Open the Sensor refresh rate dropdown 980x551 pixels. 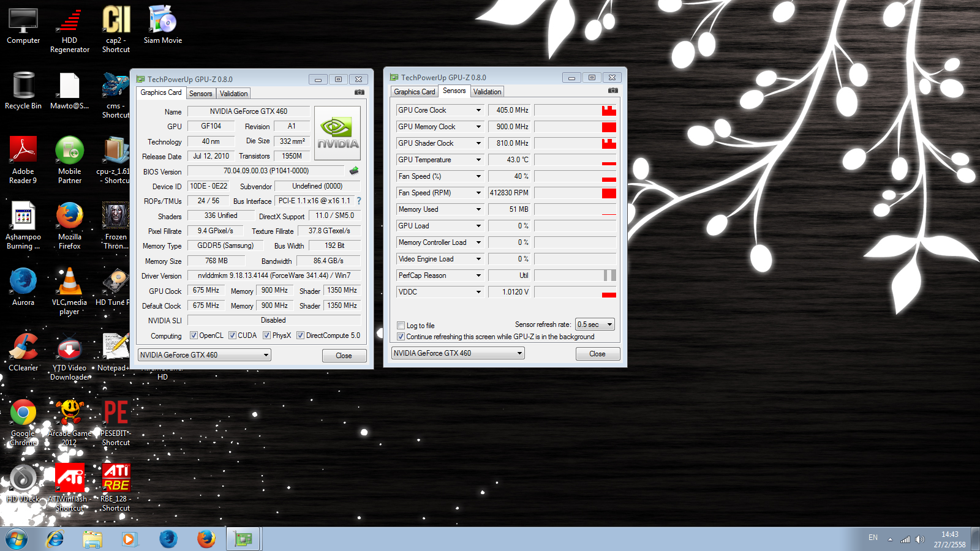[x=595, y=324]
